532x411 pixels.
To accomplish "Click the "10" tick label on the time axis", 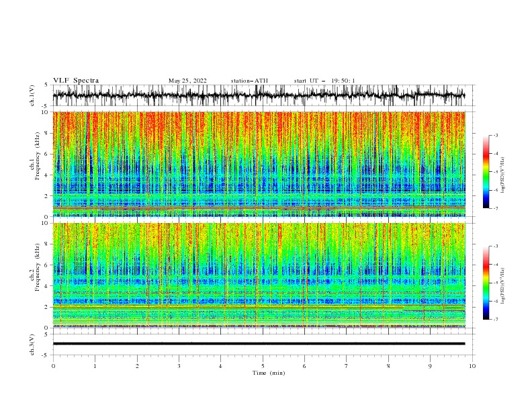I will coord(472,366).
